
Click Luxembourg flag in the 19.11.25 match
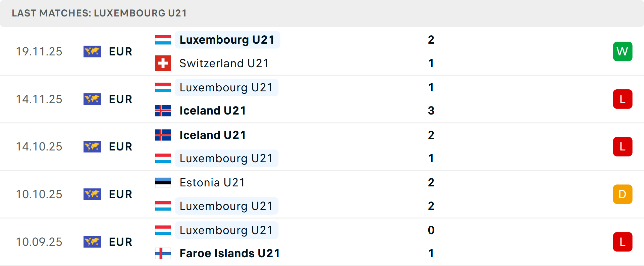[x=163, y=40]
